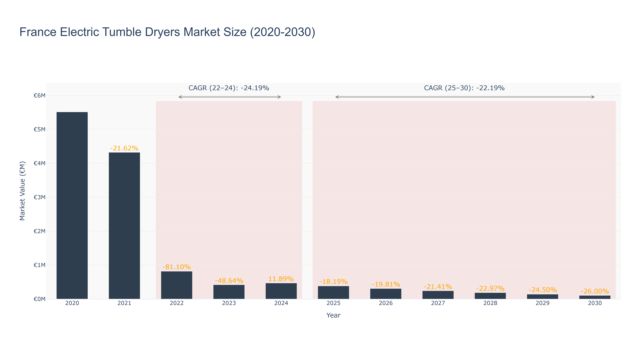The image size is (644, 345).
Task: Select the 2023 bar in the chart
Action: pyautogui.click(x=229, y=292)
